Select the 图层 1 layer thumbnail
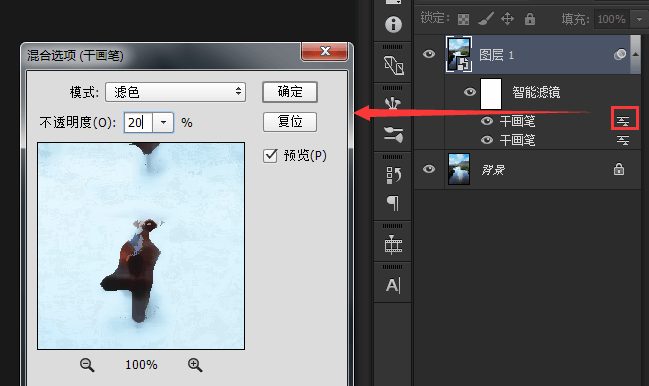Screen dimensions: 649x386 (459, 54)
